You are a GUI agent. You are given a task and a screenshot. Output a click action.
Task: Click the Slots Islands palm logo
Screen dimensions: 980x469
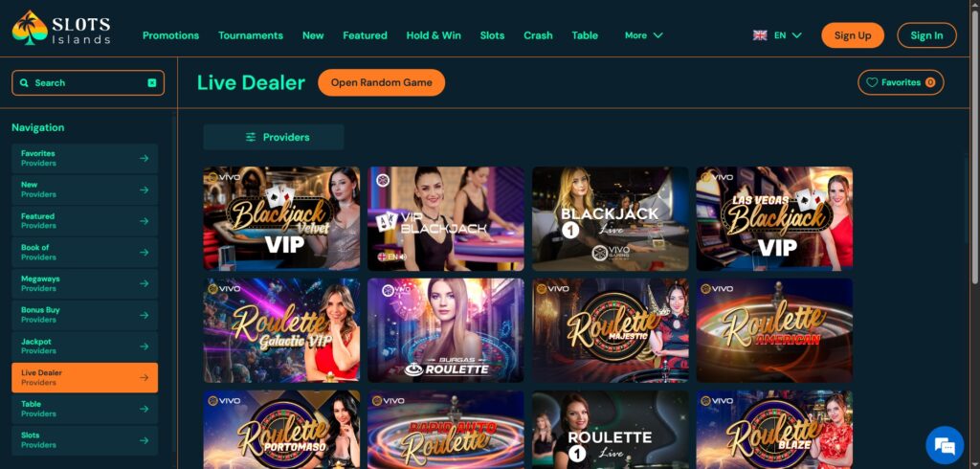[x=30, y=28]
